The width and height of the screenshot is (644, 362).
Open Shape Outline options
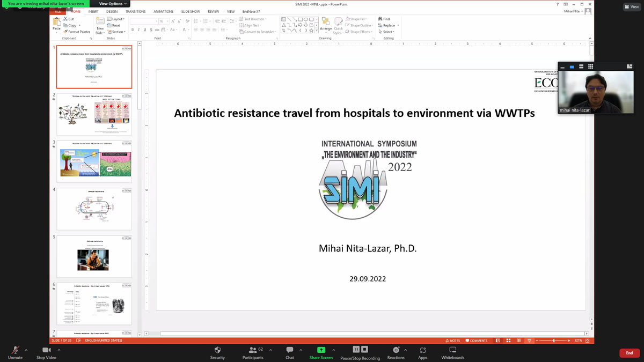click(359, 25)
